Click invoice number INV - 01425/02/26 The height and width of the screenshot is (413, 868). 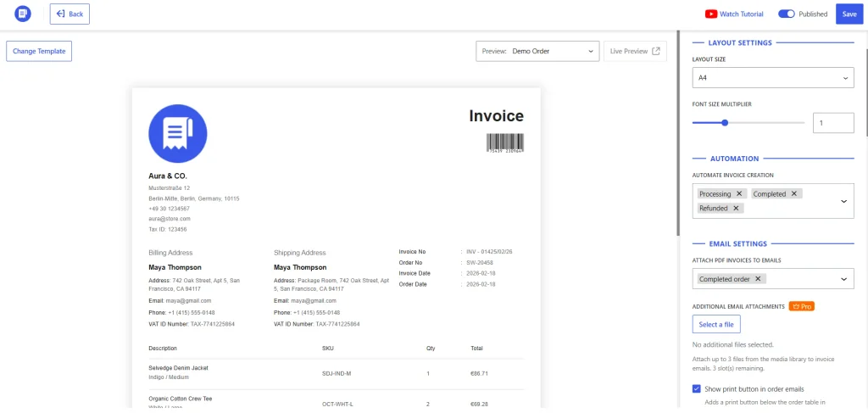pos(489,251)
